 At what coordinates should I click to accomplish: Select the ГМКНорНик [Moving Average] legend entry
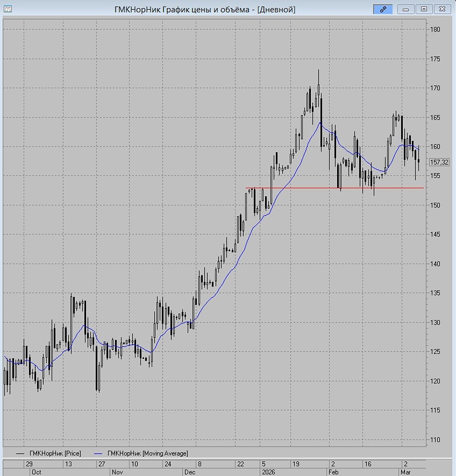(141, 453)
